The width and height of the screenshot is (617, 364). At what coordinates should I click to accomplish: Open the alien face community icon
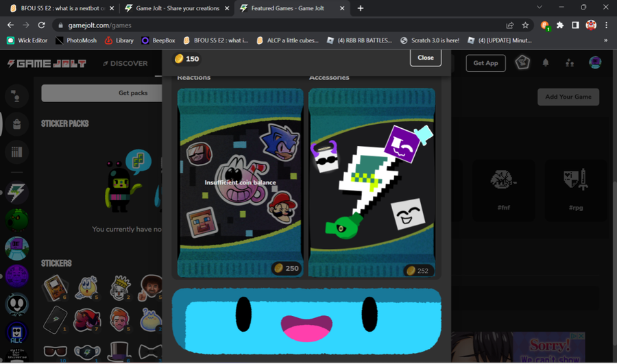16,304
